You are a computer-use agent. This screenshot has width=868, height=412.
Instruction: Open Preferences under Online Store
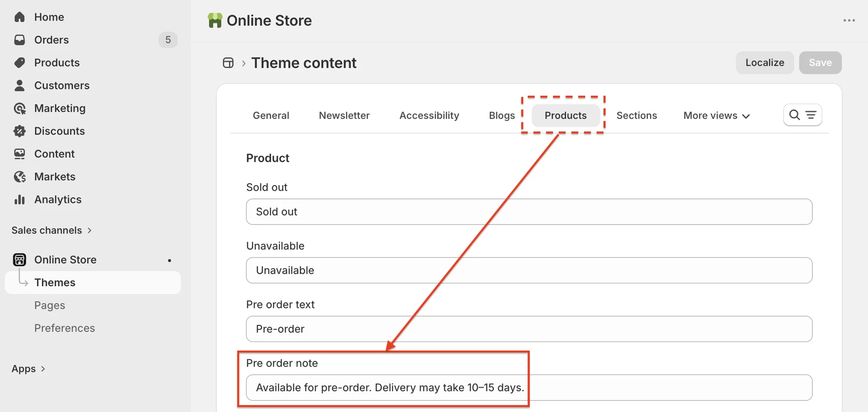65,328
